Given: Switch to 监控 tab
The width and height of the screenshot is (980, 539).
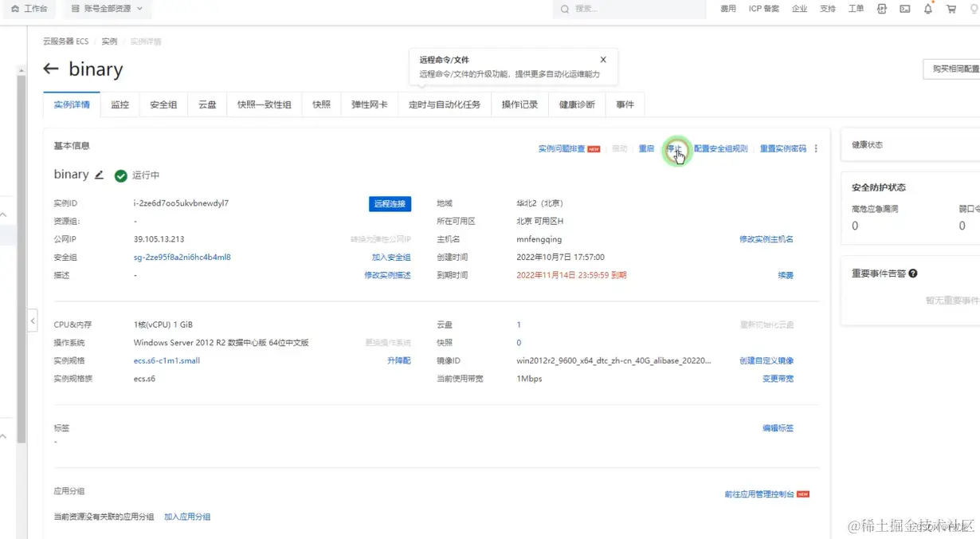Looking at the screenshot, I should click(x=120, y=104).
